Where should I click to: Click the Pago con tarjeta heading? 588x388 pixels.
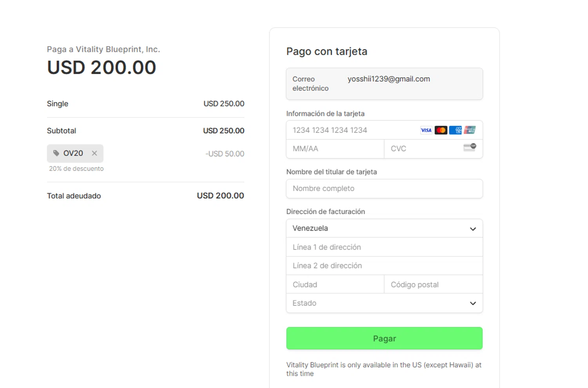327,51
